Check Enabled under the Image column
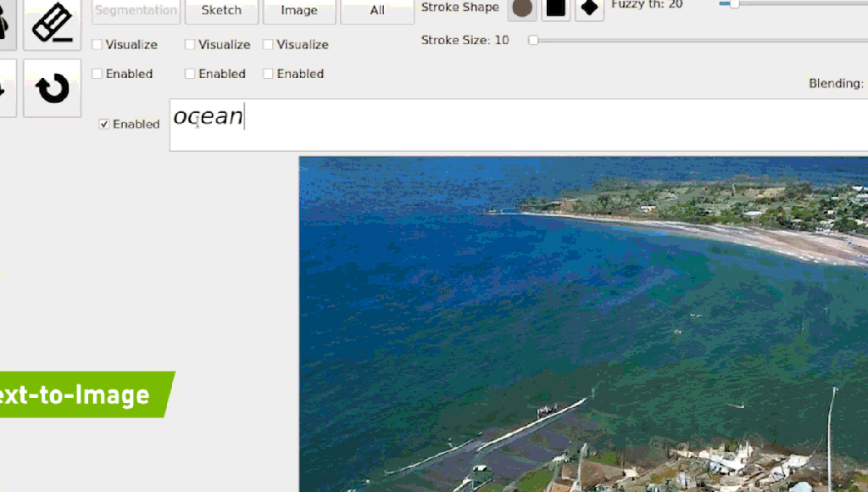 point(268,74)
